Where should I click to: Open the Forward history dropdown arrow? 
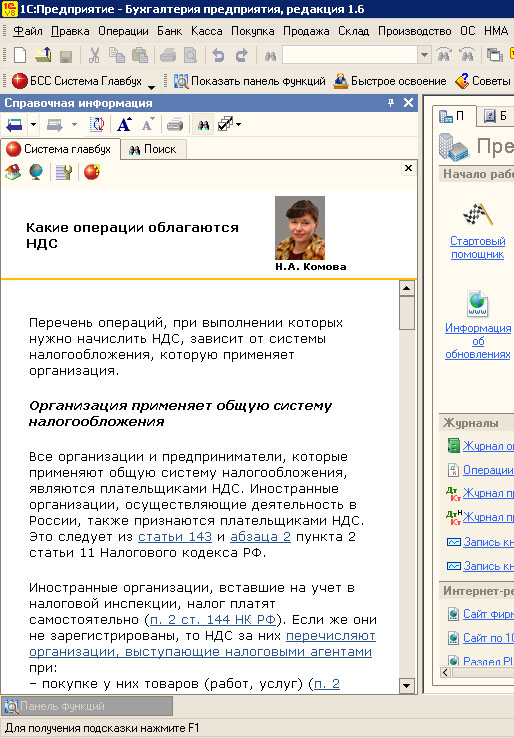tap(74, 125)
